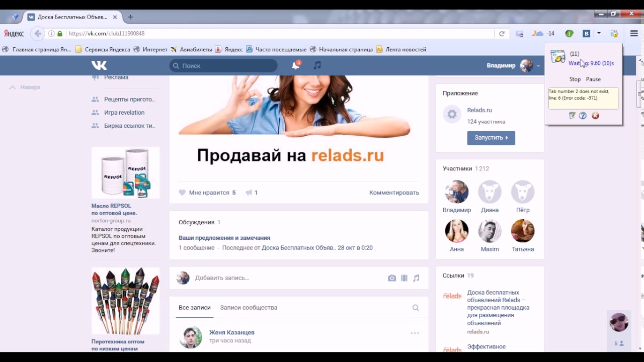Click the Яндекс logo in toolbar
Viewport: 644px width, 362px height.
[x=14, y=34]
